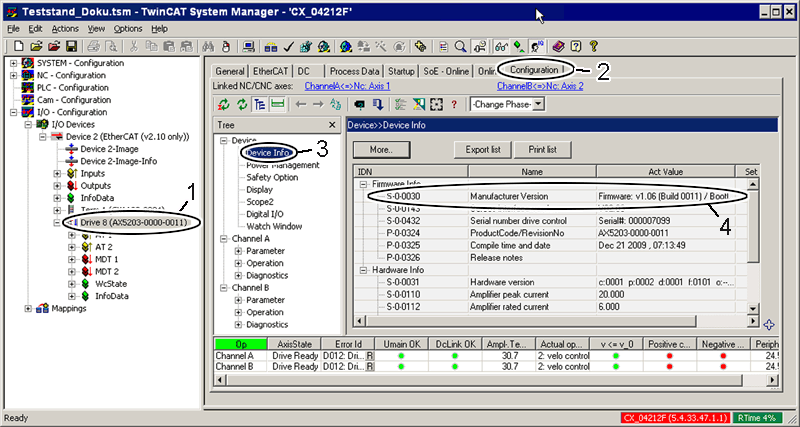Click the red question mark help icon
Image resolution: width=800 pixels, height=427 pixels.
pos(454,104)
